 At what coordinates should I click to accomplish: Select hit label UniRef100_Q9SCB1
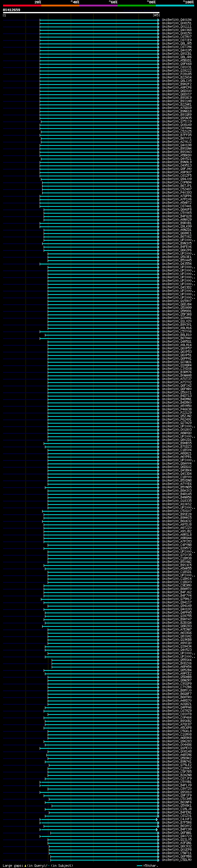point(176,54)
